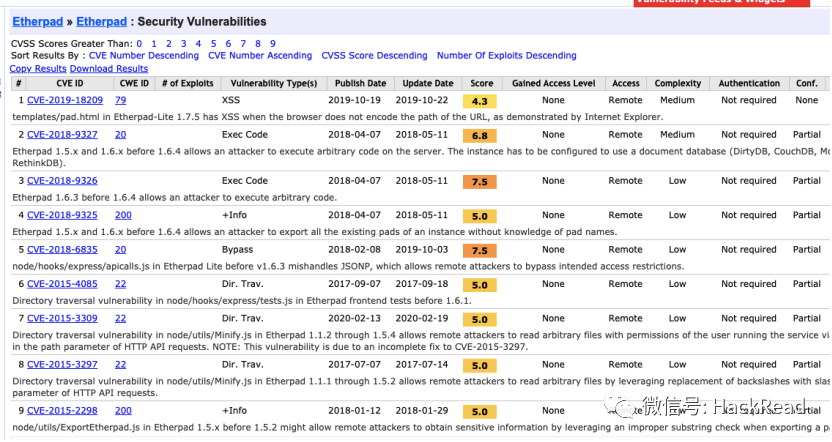Screen dimensions: 832x442
Task: Open CWE 22 link for CVE-2015-4085
Action: coord(120,284)
